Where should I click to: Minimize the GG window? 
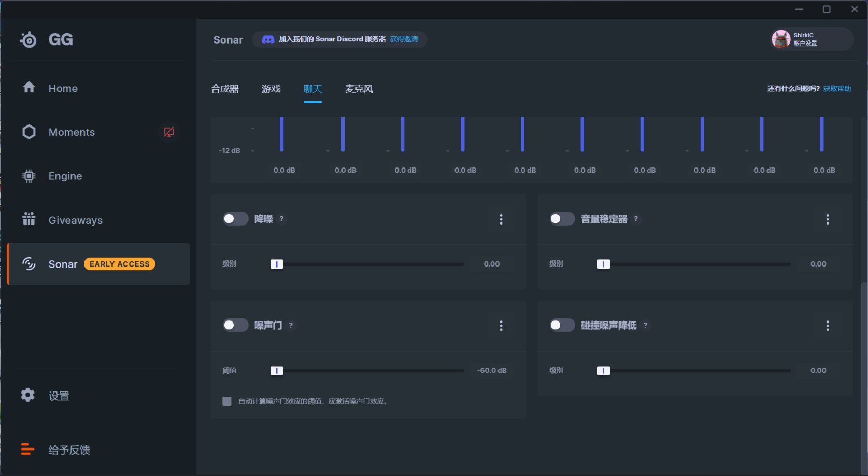click(799, 9)
